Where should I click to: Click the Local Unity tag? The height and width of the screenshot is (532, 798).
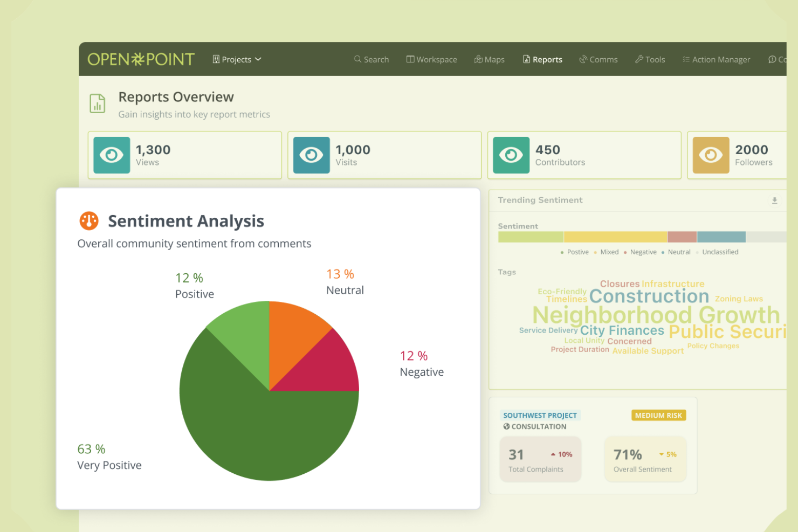tap(584, 341)
